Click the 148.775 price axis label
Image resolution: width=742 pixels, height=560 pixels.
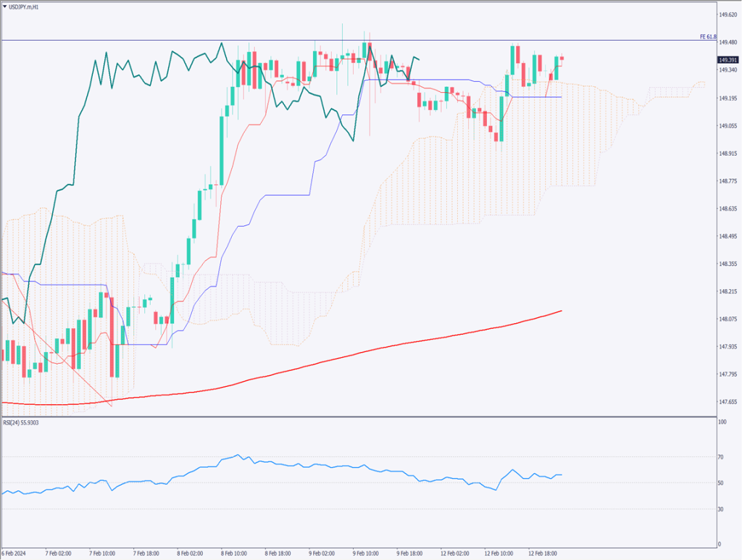[728, 181]
